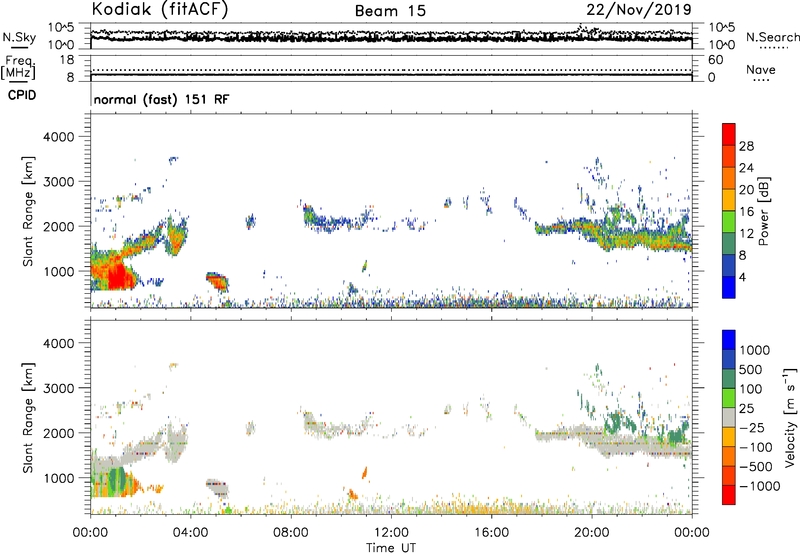Image resolution: width=800 pixels, height=554 pixels.
Task: Click the 'Nave' legend label
Action: [x=761, y=69]
